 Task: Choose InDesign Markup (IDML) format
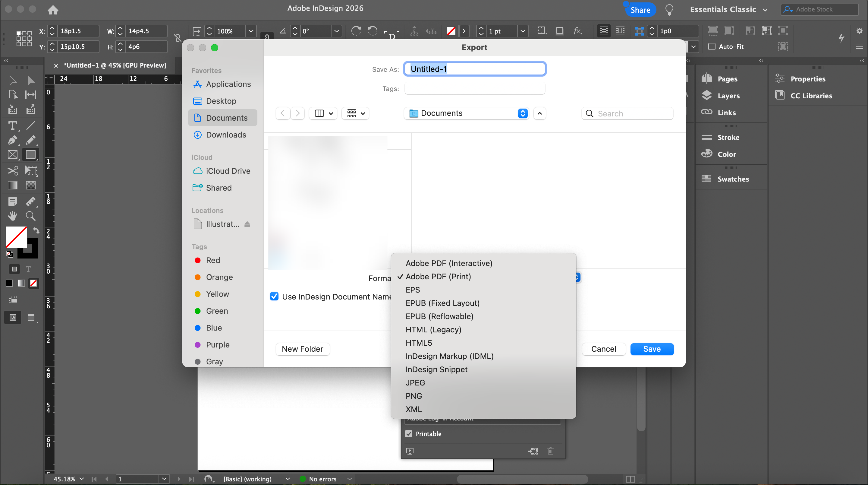pyautogui.click(x=449, y=356)
